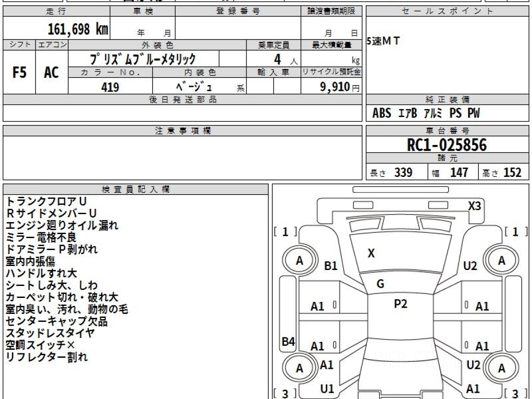Select the 走行 column header
Screen dimensions: 532x399
pyautogui.click(x=56, y=12)
